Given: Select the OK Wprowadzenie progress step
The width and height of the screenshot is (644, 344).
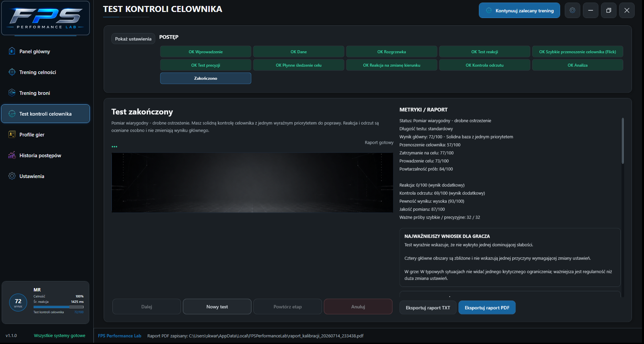Looking at the screenshot, I should [x=206, y=51].
